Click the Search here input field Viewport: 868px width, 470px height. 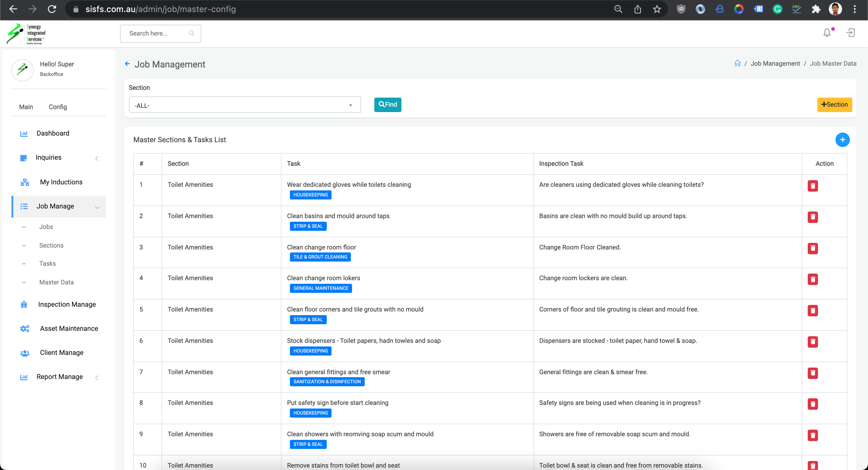(156, 33)
